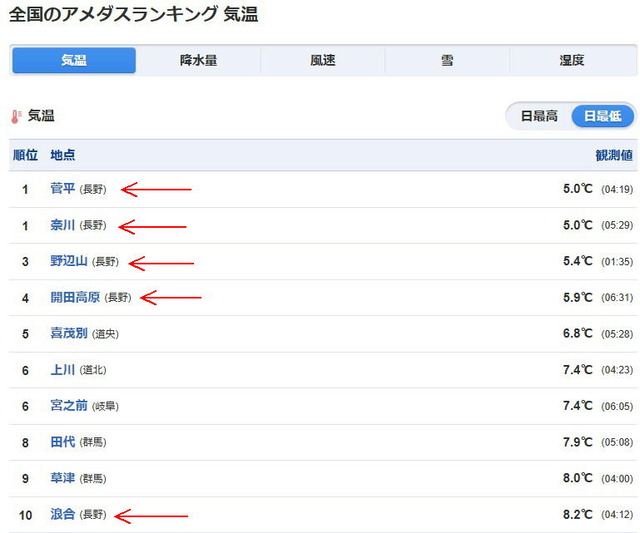640x533 pixels.
Task: Open the 開田高原 location link
Action: 75,297
